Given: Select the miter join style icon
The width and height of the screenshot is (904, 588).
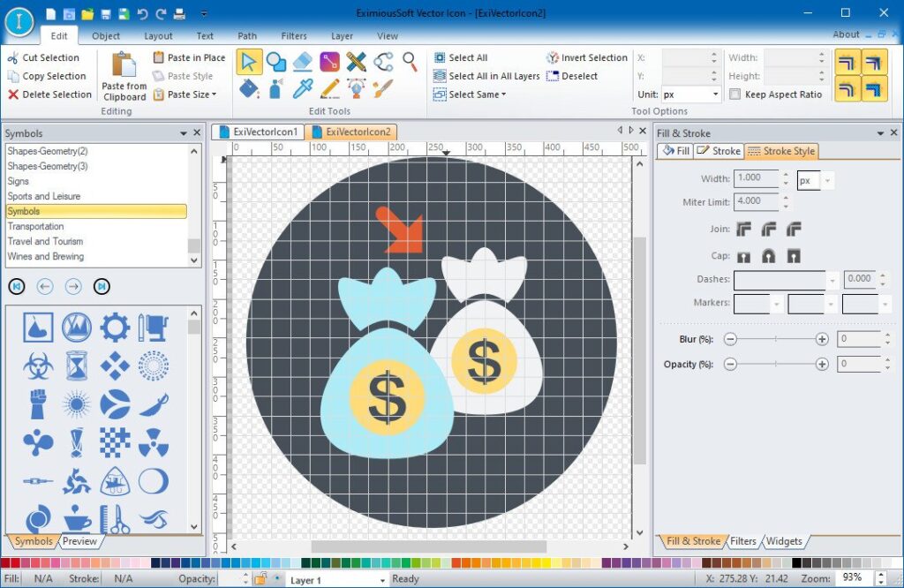Looking at the screenshot, I should coord(743,230).
